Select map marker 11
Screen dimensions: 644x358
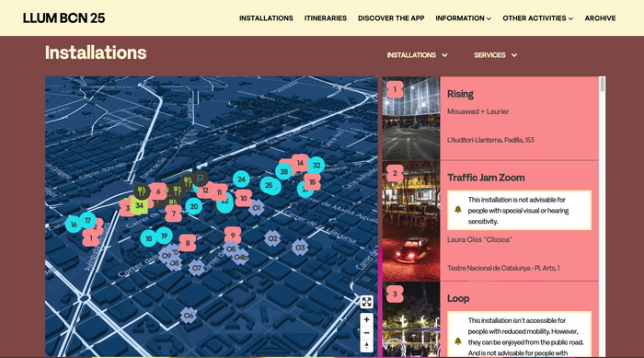click(220, 192)
